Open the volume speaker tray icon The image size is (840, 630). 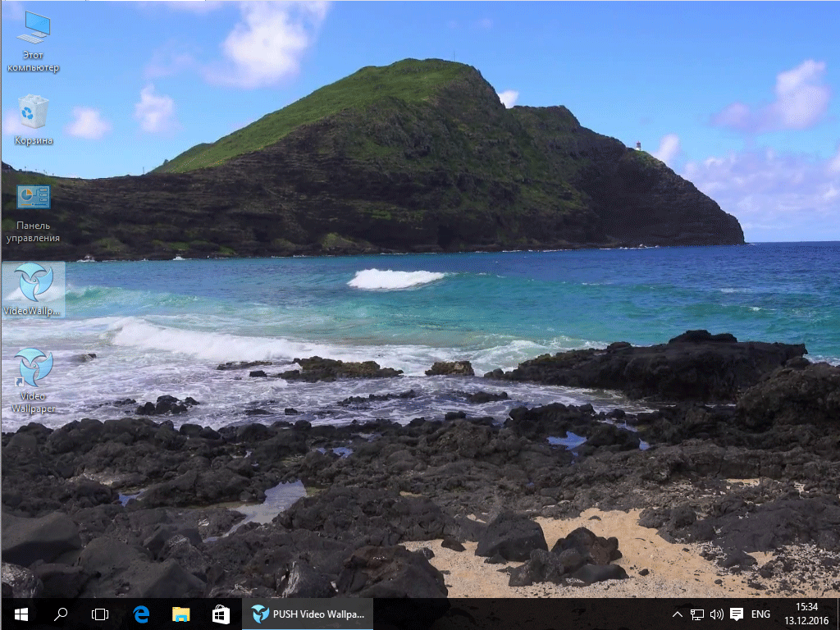[716, 614]
